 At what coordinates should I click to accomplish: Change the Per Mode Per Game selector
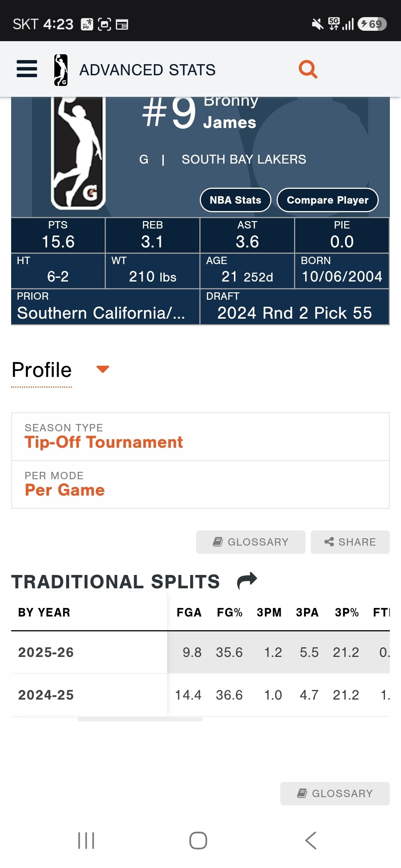[200, 484]
